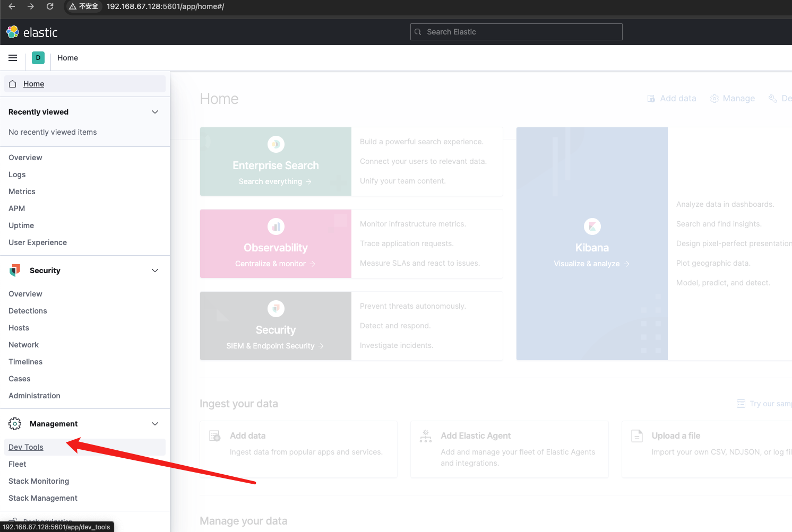Go forward with the browser forward arrow
The width and height of the screenshot is (792, 532).
(x=31, y=6)
